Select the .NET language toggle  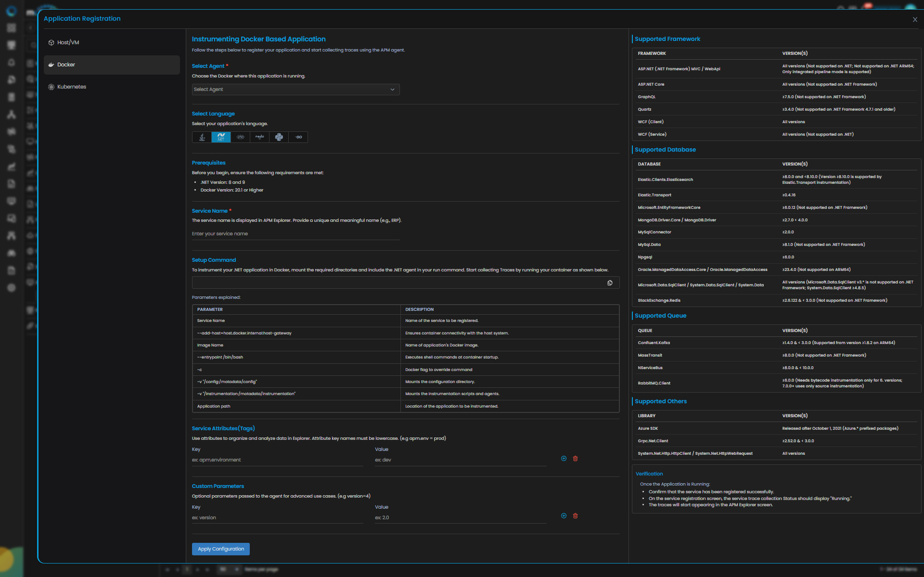(x=221, y=137)
